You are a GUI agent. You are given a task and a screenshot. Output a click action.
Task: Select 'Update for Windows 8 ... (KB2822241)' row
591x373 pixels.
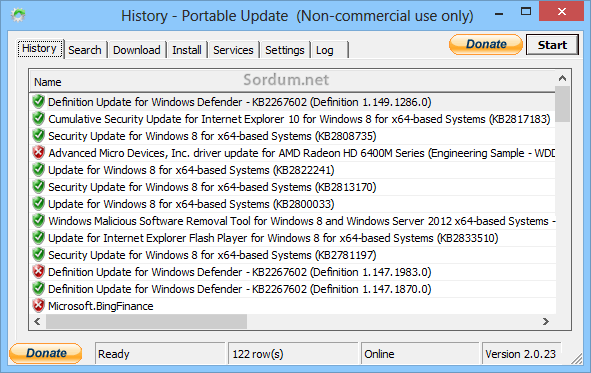tap(292, 170)
